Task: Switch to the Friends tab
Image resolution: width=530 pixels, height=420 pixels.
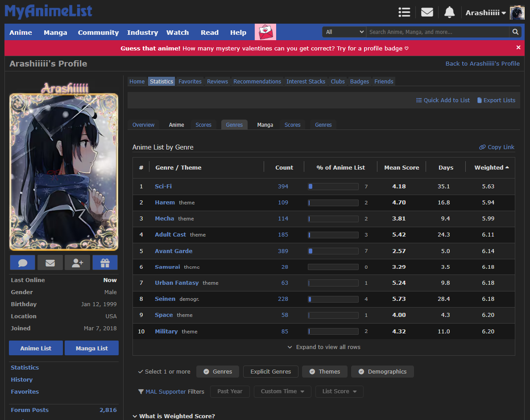Action: pos(384,82)
